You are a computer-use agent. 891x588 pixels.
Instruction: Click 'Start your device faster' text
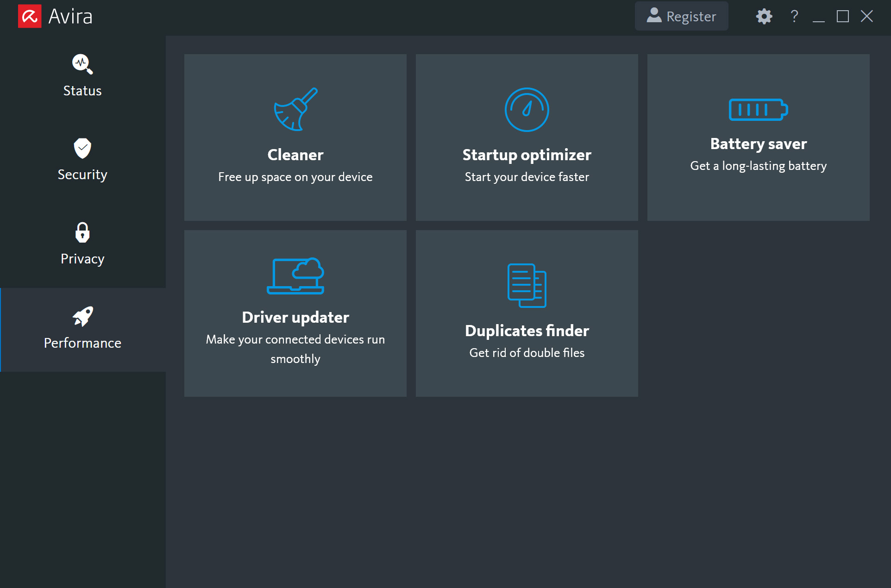527,177
